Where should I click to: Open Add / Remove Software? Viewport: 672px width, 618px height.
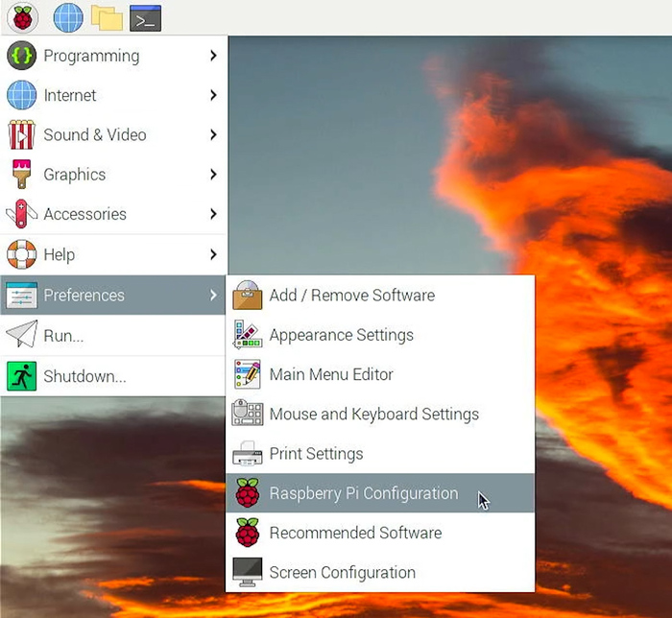pos(380,295)
